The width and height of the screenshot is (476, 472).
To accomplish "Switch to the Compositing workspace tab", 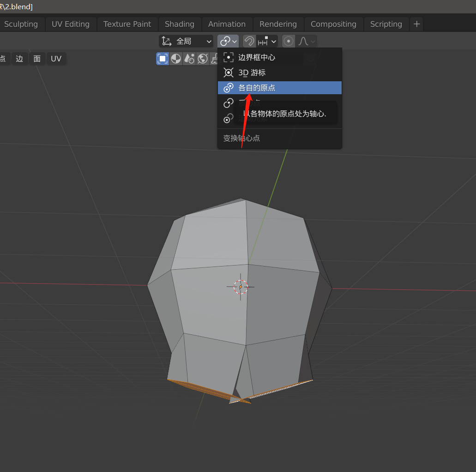I will point(333,24).
